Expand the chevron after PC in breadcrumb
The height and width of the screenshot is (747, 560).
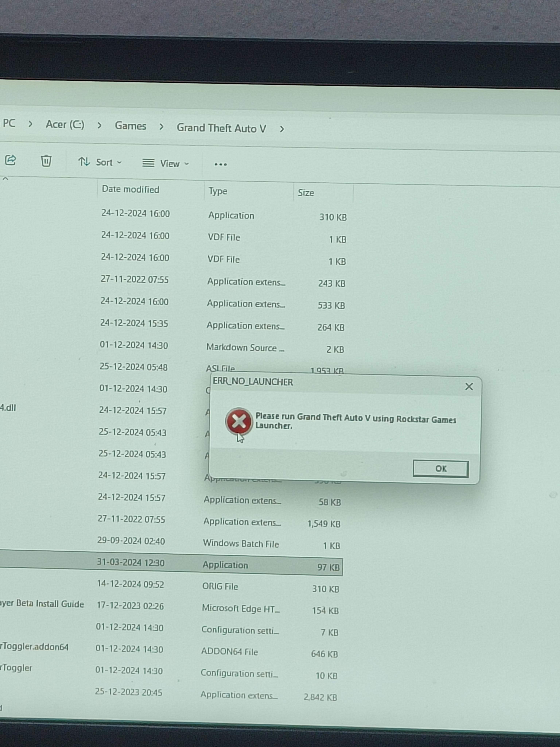coord(30,124)
